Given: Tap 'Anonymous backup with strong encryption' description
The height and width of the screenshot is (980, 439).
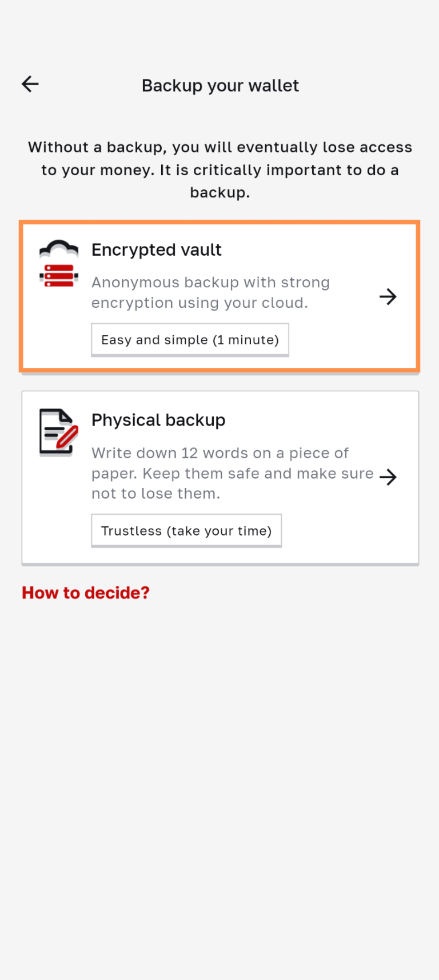Looking at the screenshot, I should 210,283.
